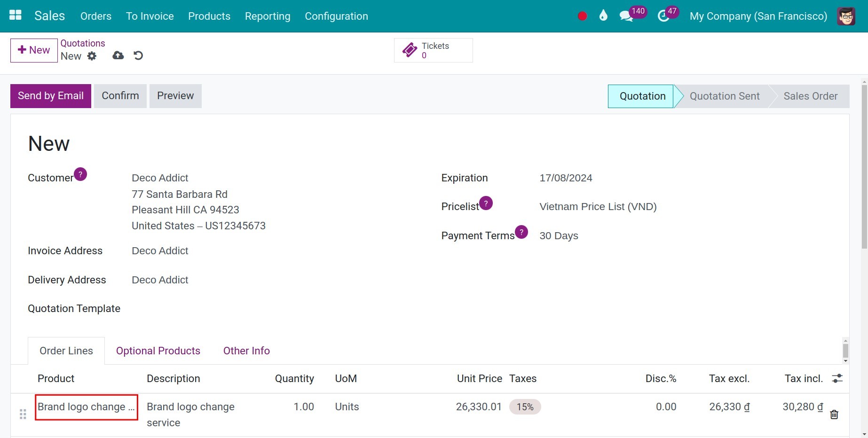The image size is (868, 438).
Task: Click the Sales app title
Action: pyautogui.click(x=50, y=16)
